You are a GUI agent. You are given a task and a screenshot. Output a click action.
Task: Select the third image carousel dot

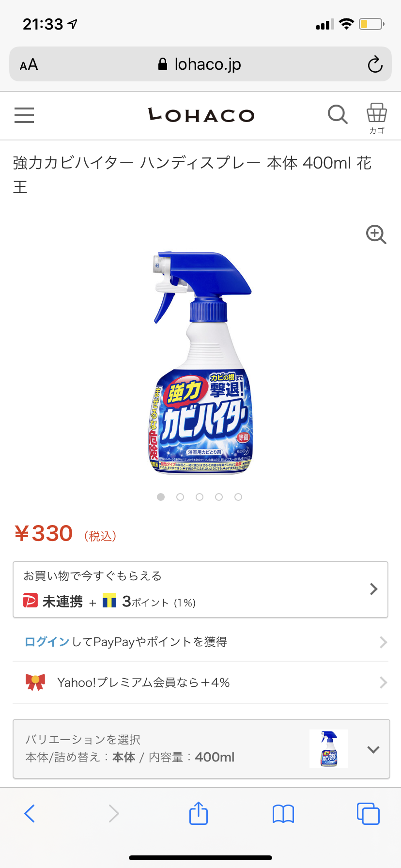[x=200, y=497]
